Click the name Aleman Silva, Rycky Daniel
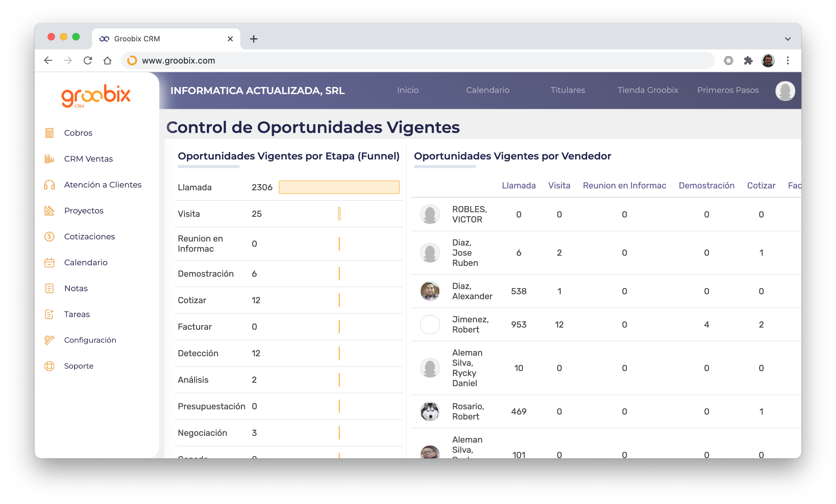Screen dimensions: 836x504 467,368
